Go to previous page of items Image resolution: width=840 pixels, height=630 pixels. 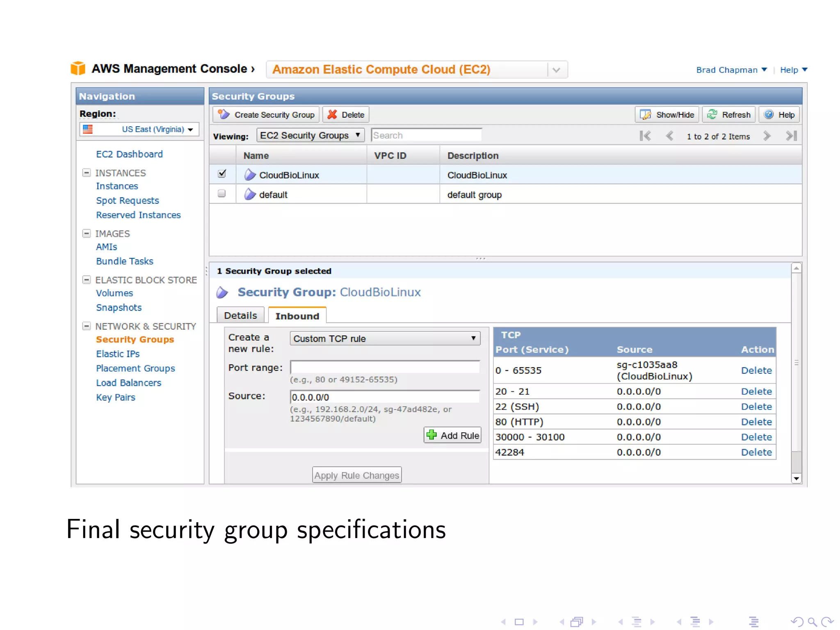[669, 136]
